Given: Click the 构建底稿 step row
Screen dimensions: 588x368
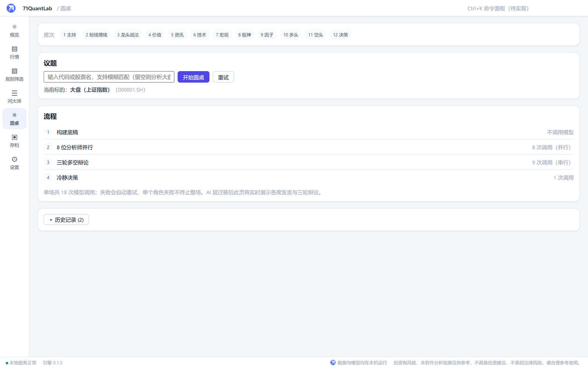Looking at the screenshot, I should [309, 132].
